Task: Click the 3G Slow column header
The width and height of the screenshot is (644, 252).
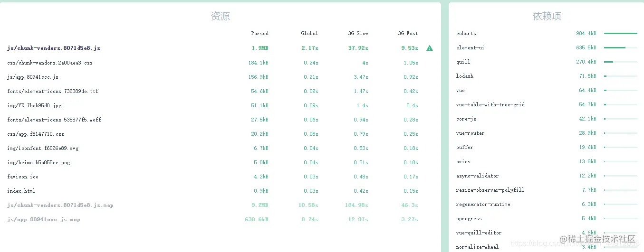Action: click(x=358, y=33)
